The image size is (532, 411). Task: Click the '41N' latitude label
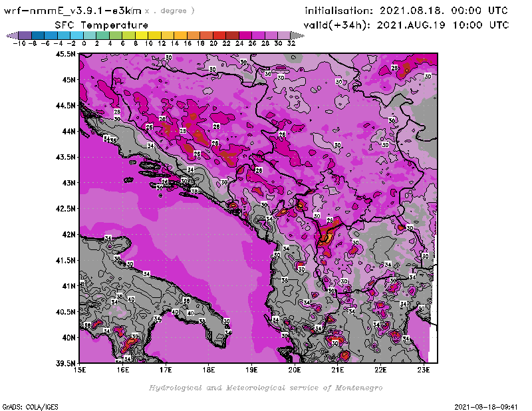[68, 286]
